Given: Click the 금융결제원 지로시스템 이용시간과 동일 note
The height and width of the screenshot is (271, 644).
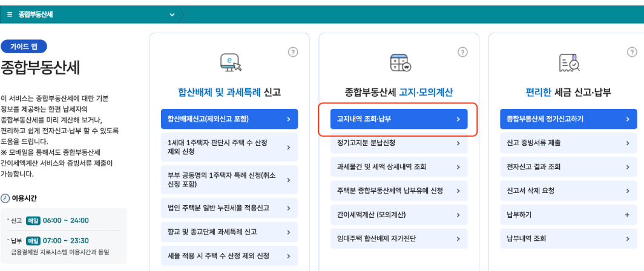Looking at the screenshot, I should [x=59, y=252].
